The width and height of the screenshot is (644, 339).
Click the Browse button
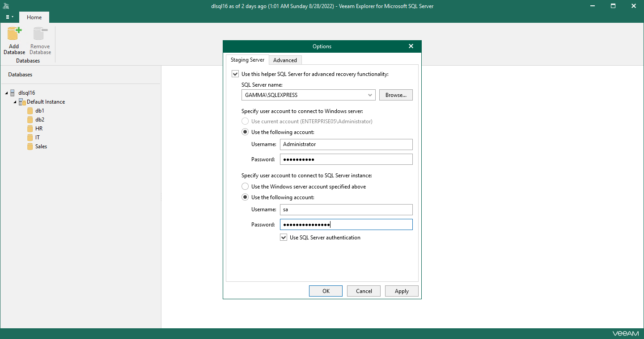(x=396, y=95)
